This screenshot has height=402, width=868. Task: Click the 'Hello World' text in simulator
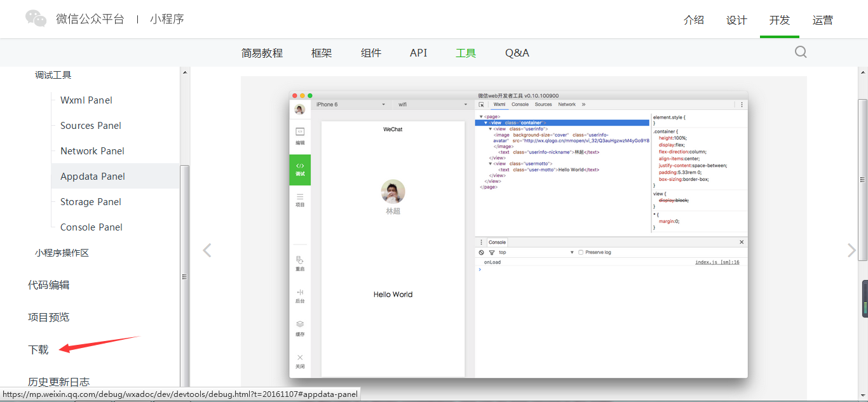tap(393, 295)
